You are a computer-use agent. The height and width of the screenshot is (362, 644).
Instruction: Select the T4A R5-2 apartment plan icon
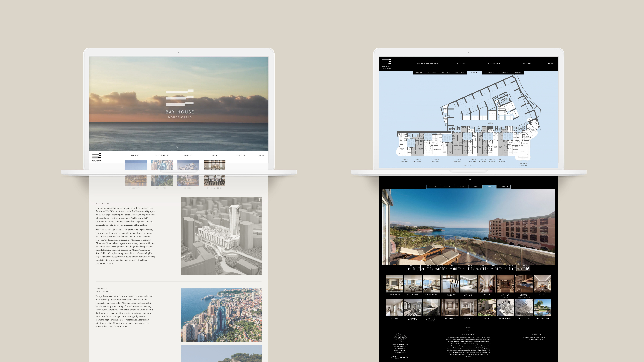click(427, 268)
